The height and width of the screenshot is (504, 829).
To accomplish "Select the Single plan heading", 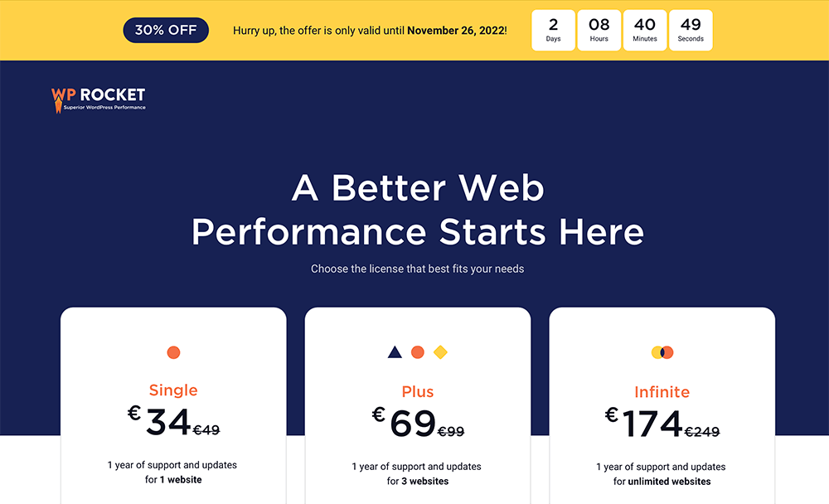I will pos(173,390).
